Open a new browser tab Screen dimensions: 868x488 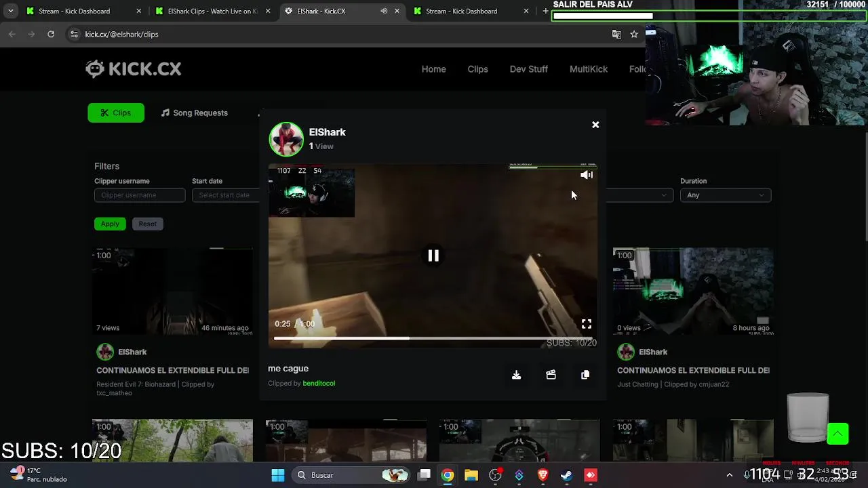coord(545,11)
